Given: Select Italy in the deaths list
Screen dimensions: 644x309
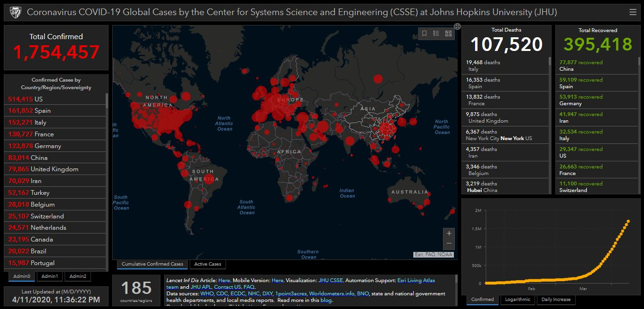Looking at the screenshot, I should (505, 66).
